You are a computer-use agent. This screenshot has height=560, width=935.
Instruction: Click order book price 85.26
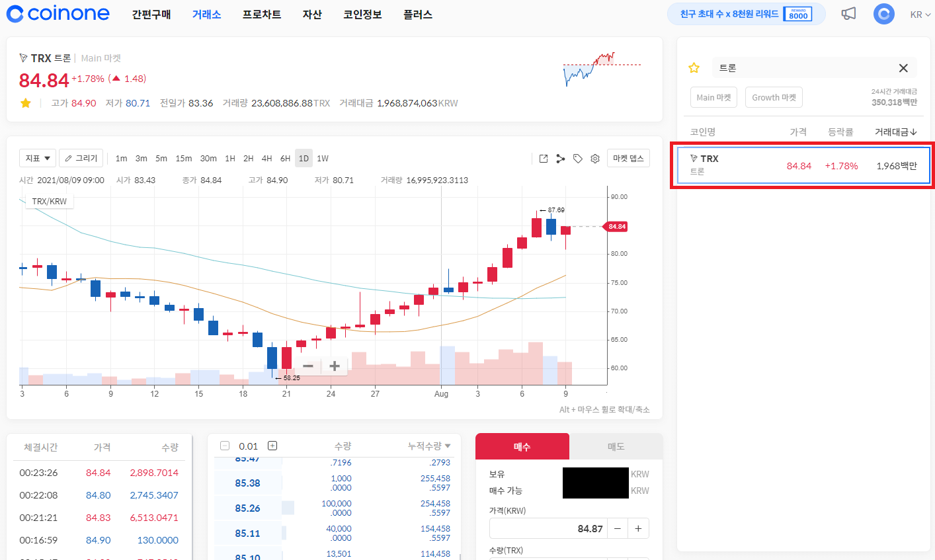click(247, 508)
